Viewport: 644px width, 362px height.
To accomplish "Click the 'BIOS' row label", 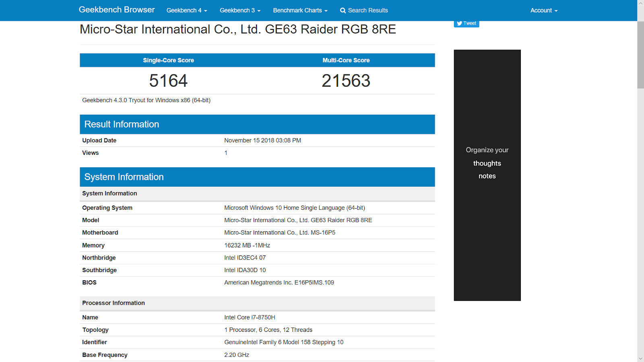I will [x=89, y=283].
